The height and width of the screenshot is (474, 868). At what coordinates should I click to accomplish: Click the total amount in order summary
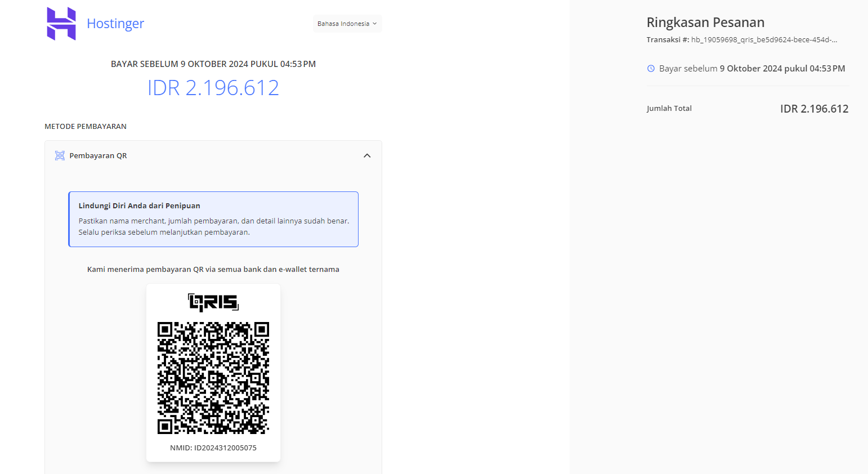pyautogui.click(x=814, y=109)
